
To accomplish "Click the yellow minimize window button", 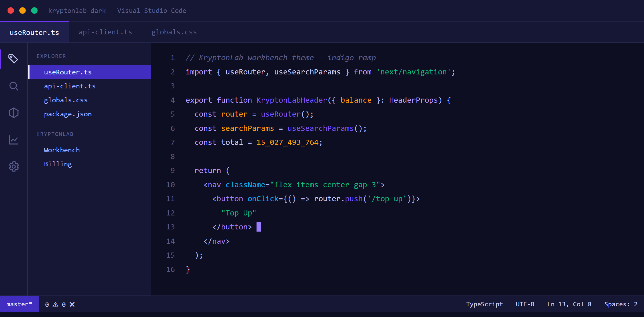I will 23,10.
